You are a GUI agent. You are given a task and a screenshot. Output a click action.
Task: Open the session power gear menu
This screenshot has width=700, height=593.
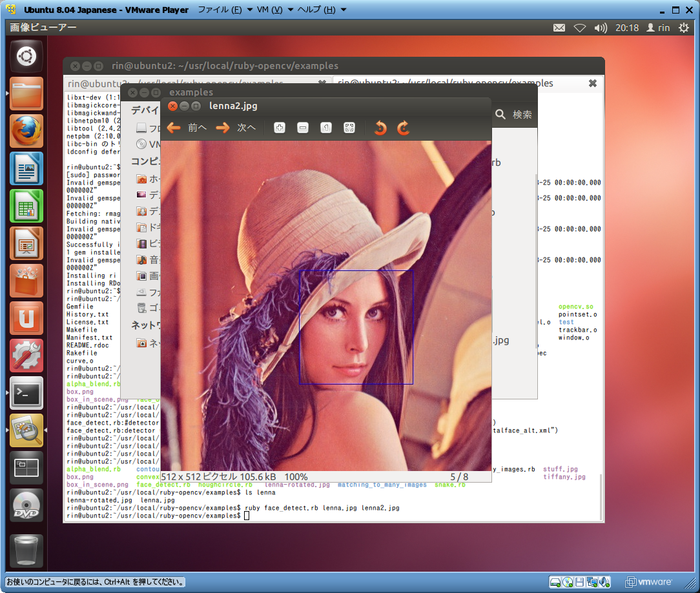click(x=683, y=28)
